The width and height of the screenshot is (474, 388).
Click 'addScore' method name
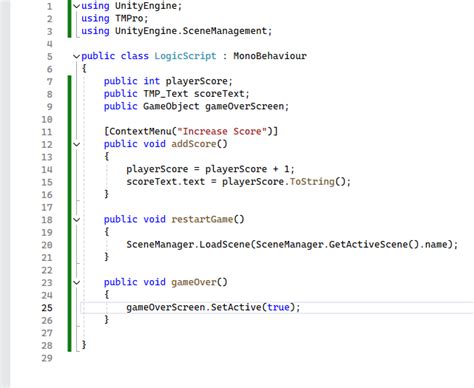pyautogui.click(x=194, y=144)
